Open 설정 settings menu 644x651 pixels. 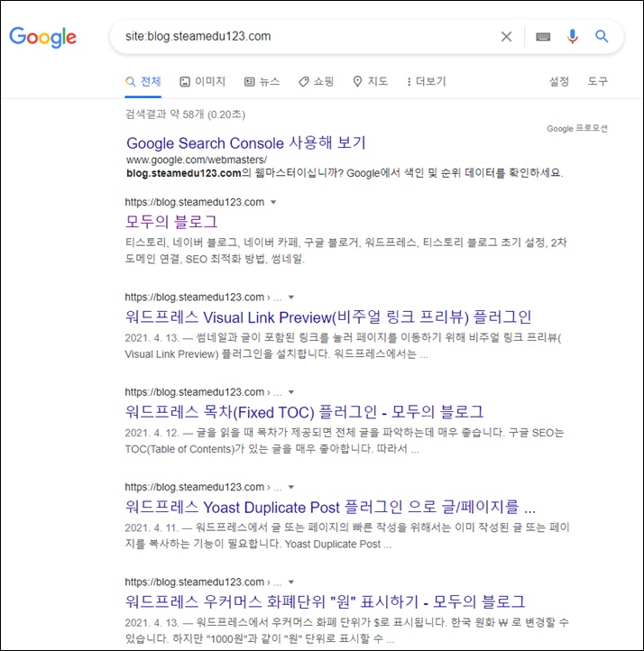click(559, 81)
